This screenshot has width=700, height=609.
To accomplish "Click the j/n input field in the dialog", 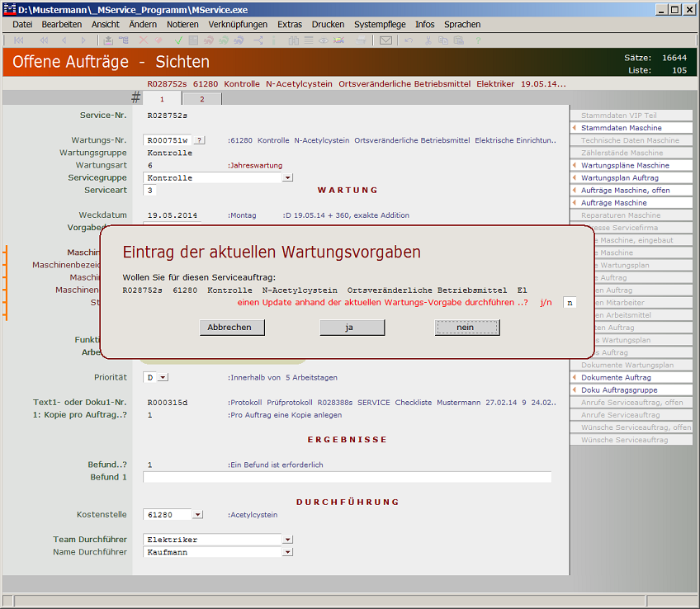I will pyautogui.click(x=569, y=303).
